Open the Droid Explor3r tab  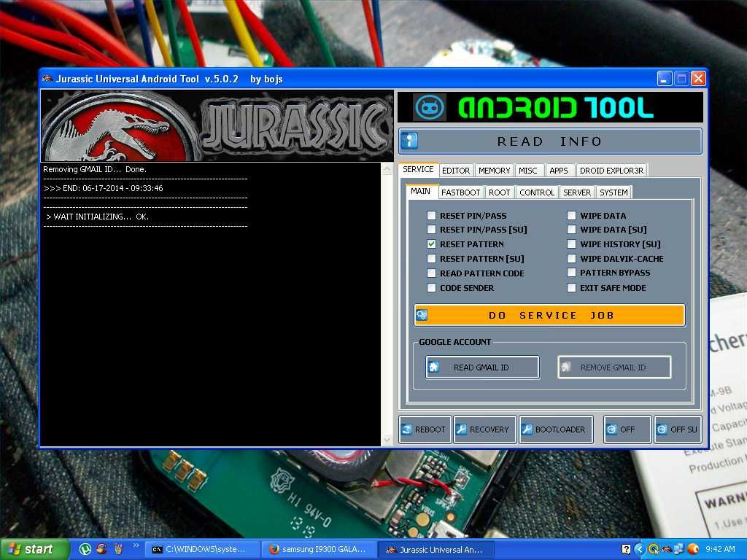611,171
